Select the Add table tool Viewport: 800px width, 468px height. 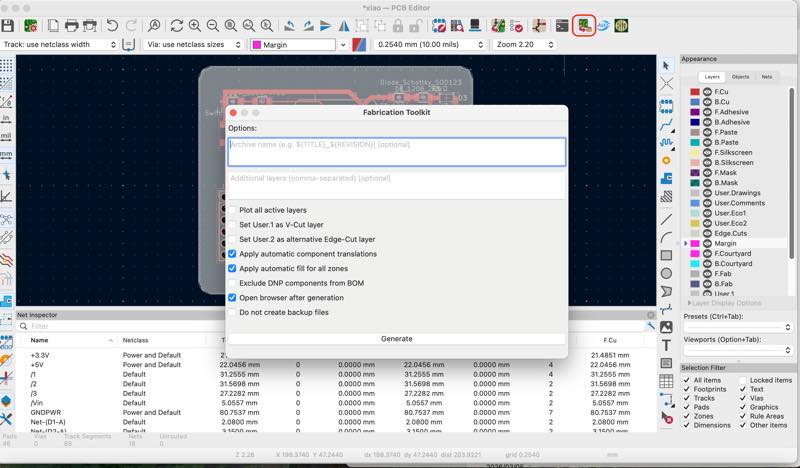[x=666, y=381]
